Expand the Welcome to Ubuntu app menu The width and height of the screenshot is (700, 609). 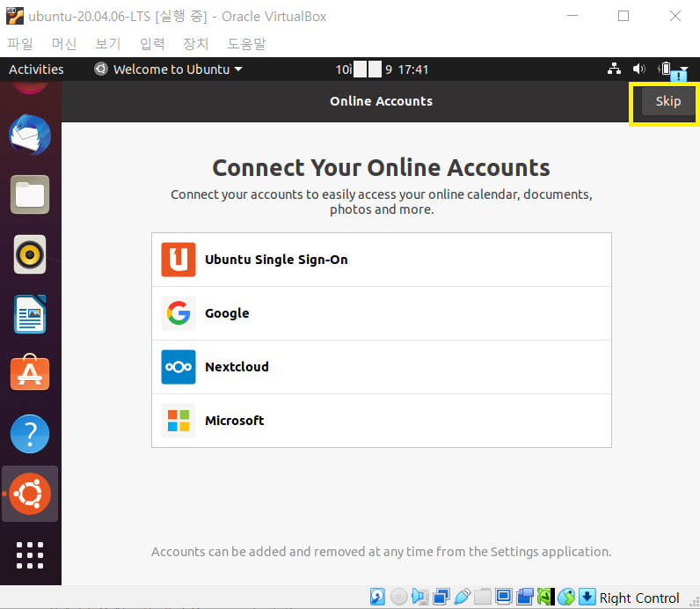click(x=168, y=70)
